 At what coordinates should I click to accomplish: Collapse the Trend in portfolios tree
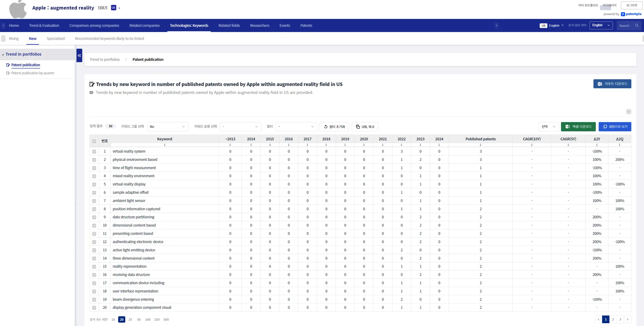coord(3,54)
